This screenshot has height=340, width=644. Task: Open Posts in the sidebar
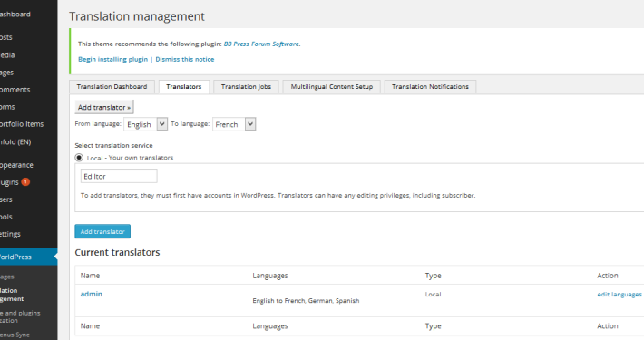[x=6, y=37]
